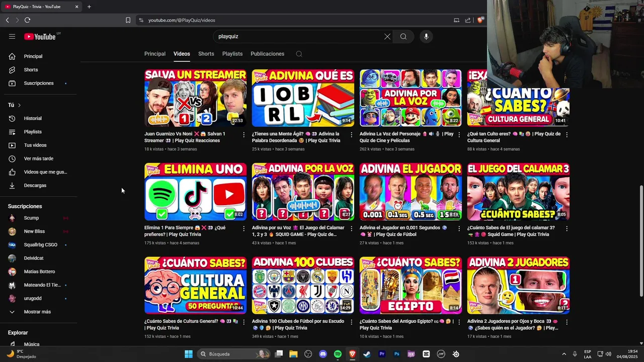Click the magnifier search submit button

point(404,36)
